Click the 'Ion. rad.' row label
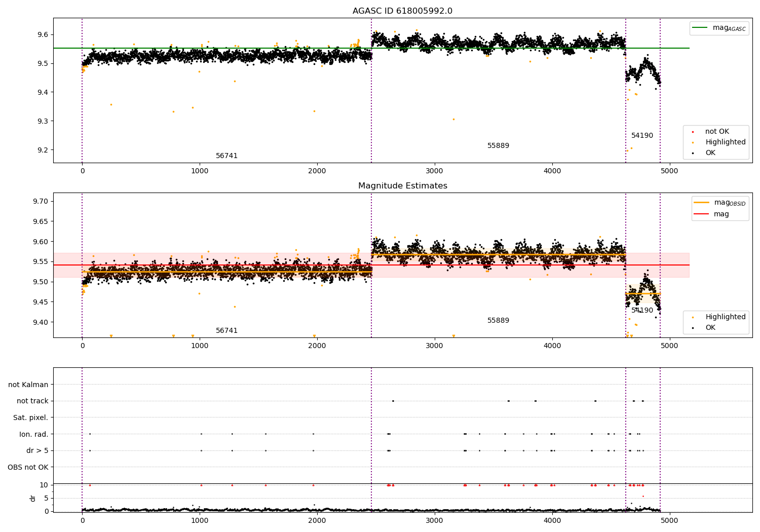Image resolution: width=760 pixels, height=532 pixels. pyautogui.click(x=34, y=434)
